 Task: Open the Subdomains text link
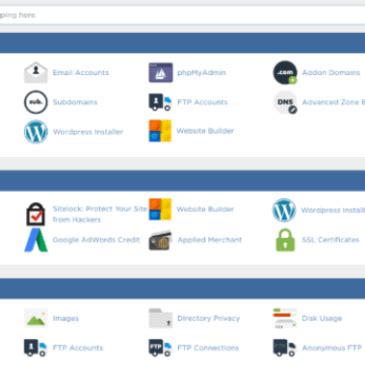[75, 102]
